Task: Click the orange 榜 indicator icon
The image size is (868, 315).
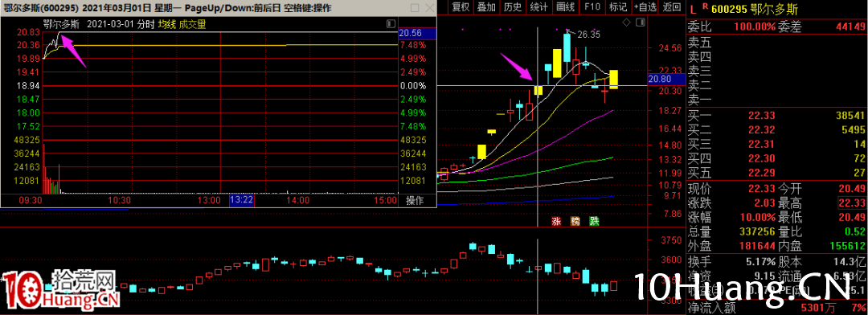Action: click(575, 222)
